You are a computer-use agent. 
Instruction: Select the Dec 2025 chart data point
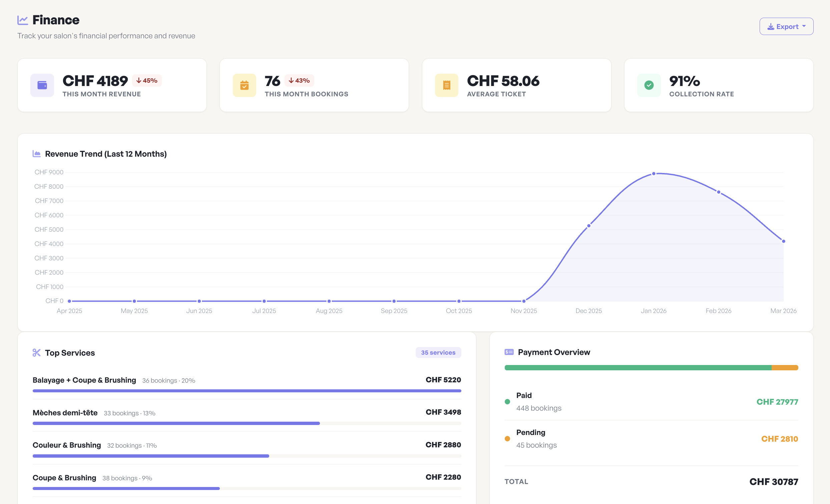588,226
